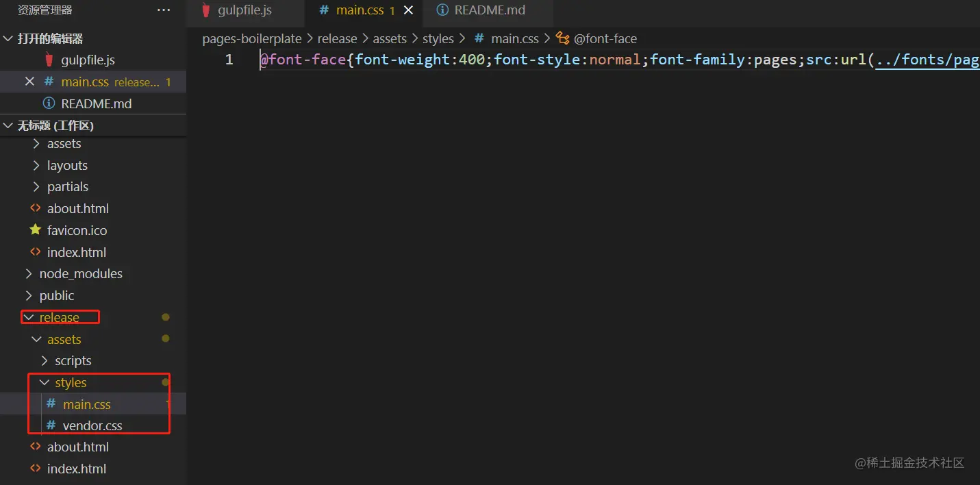Open about.html under the release folder
This screenshot has height=485, width=980.
tap(77, 447)
